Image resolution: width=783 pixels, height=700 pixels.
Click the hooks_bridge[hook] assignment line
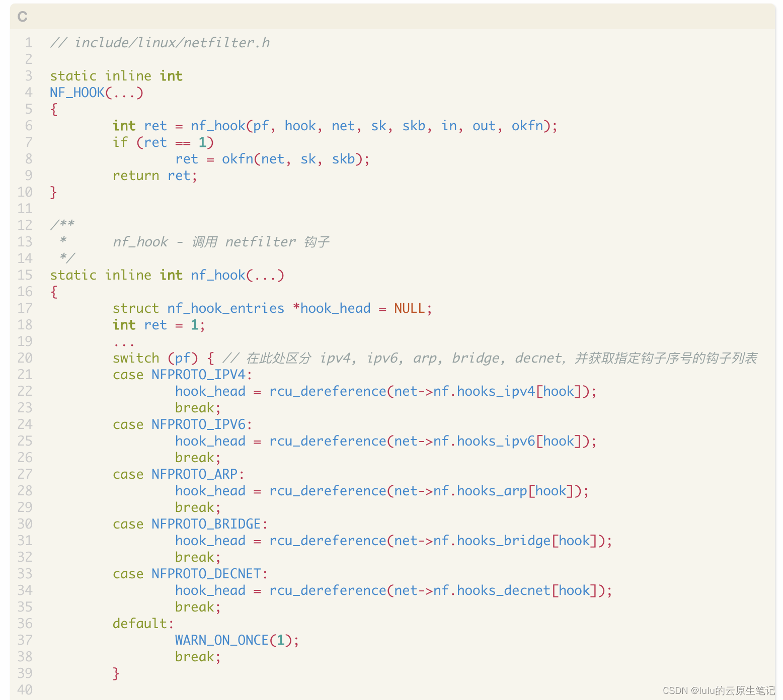[394, 541]
